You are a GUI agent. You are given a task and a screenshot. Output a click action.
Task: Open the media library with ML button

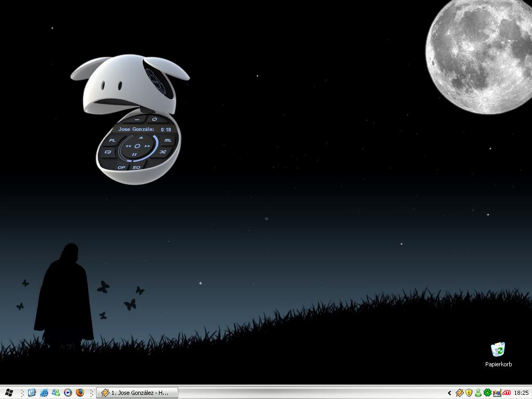coord(168,140)
